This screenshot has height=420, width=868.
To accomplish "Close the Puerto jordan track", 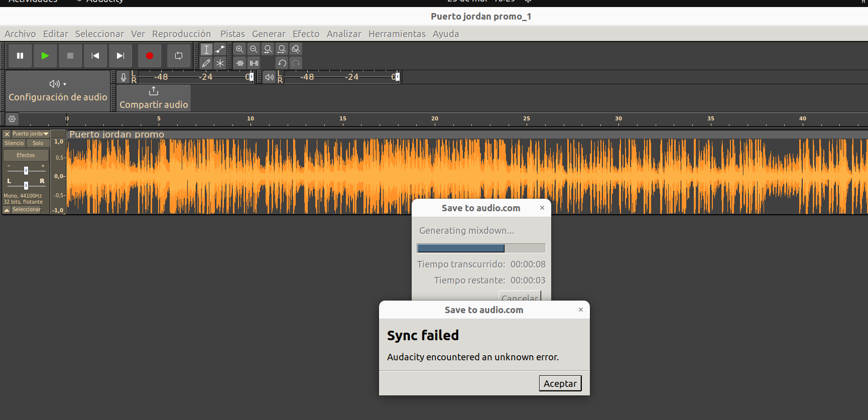I will 7,134.
